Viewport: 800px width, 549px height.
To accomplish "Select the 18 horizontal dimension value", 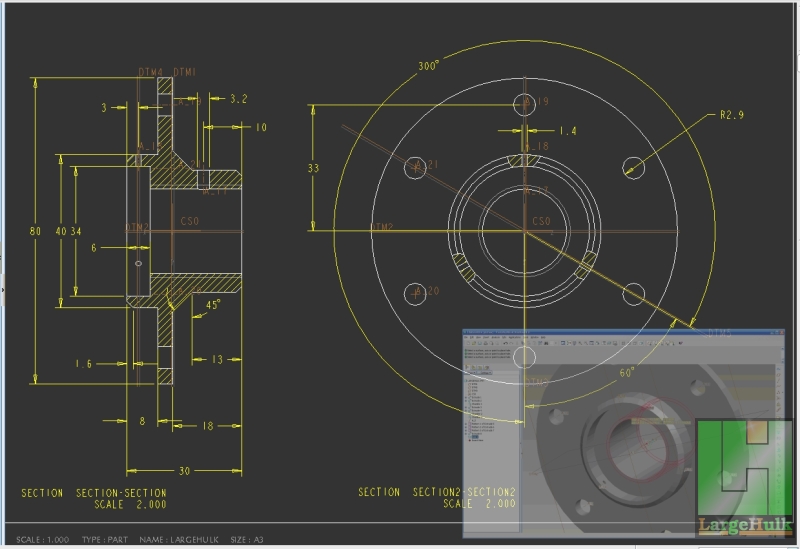I will (207, 426).
